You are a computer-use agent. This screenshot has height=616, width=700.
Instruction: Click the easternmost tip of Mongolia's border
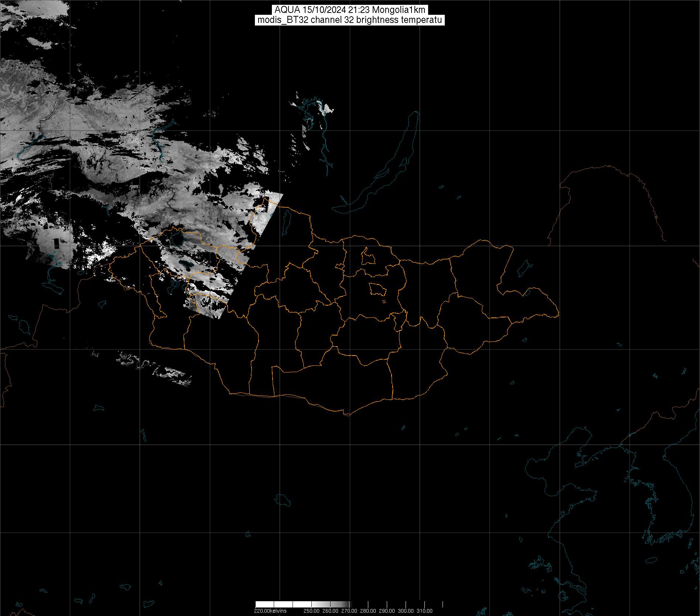[x=558, y=315]
